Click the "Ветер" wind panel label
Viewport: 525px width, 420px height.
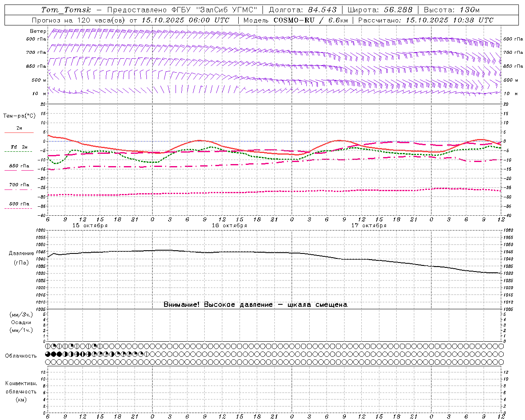click(38, 31)
